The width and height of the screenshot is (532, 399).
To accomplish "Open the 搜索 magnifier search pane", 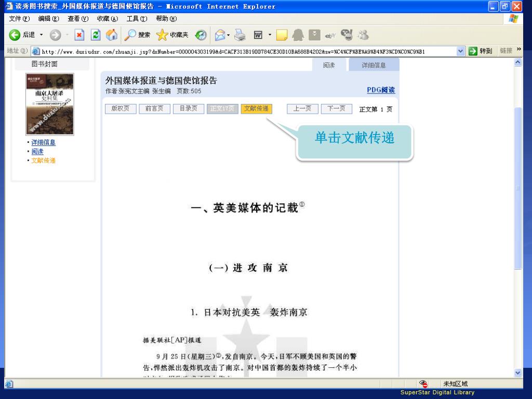I will click(x=137, y=35).
